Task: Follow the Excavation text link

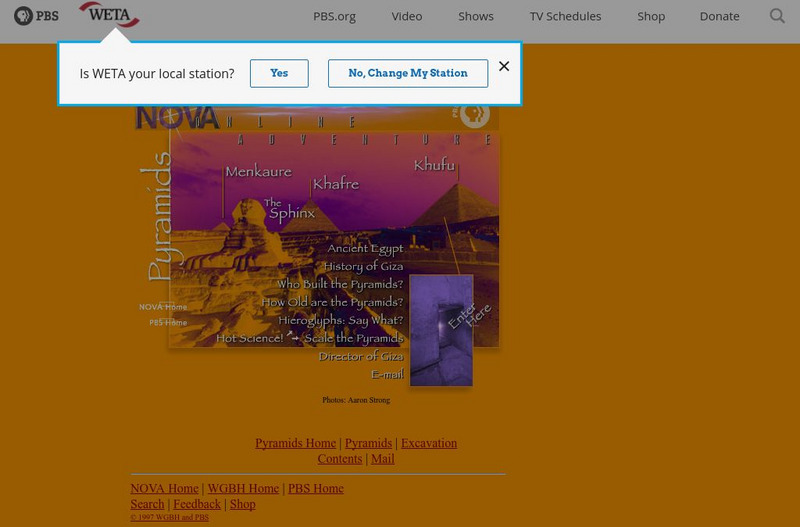Action: pos(429,443)
